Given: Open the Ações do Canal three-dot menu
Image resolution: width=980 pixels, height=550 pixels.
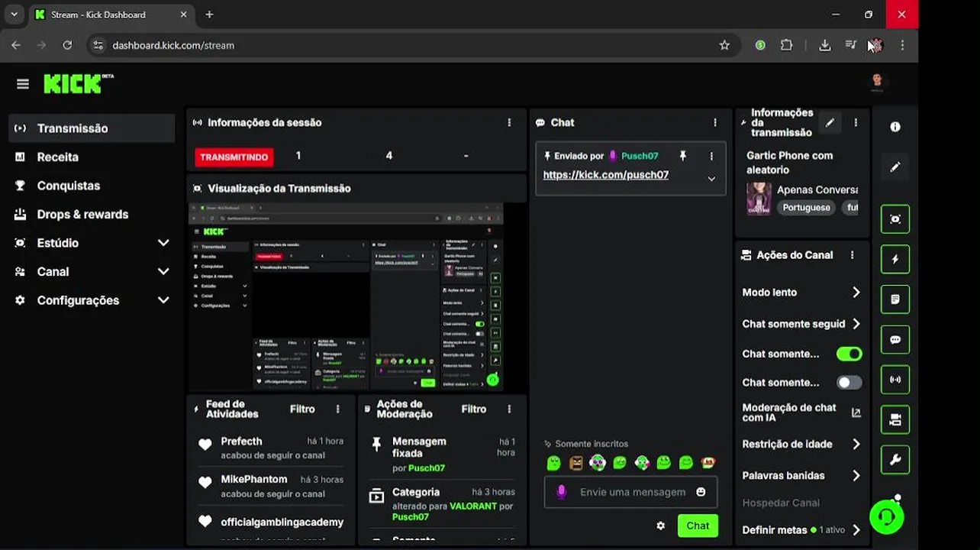Looking at the screenshot, I should (x=852, y=255).
